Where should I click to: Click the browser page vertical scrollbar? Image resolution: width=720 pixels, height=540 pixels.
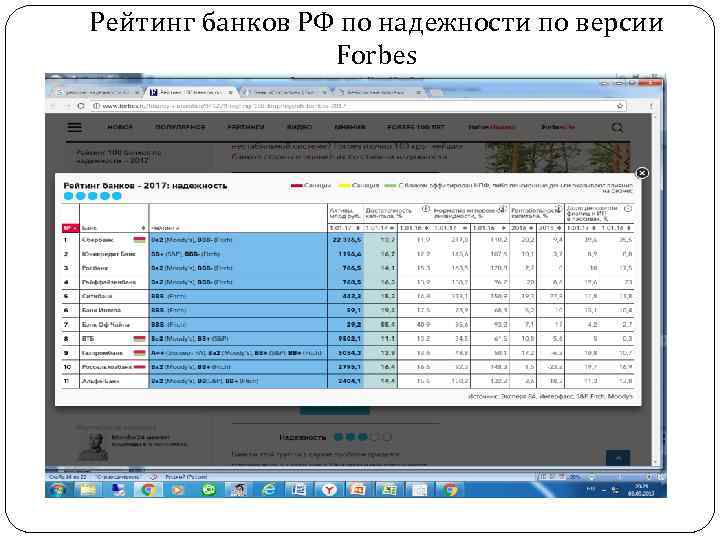pos(657,289)
